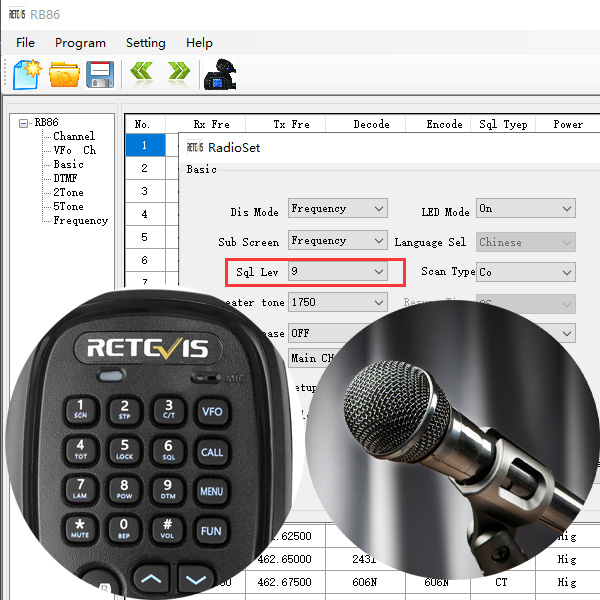Click the Decode column header
The image size is (600, 600).
[x=365, y=124]
